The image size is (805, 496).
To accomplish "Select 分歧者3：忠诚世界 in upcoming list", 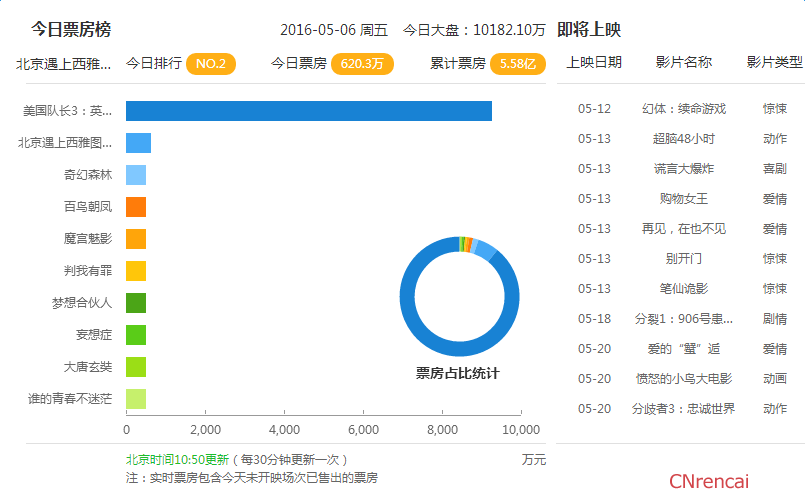I will (684, 408).
